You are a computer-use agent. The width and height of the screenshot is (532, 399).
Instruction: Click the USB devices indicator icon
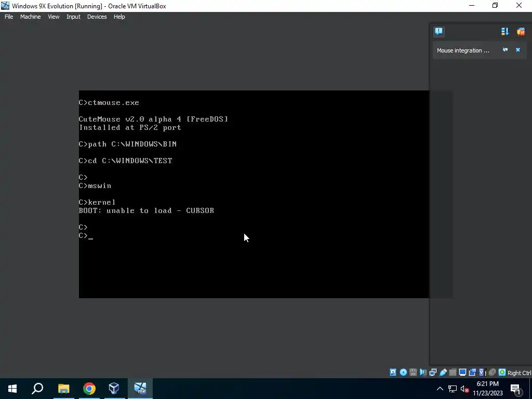[443, 372]
